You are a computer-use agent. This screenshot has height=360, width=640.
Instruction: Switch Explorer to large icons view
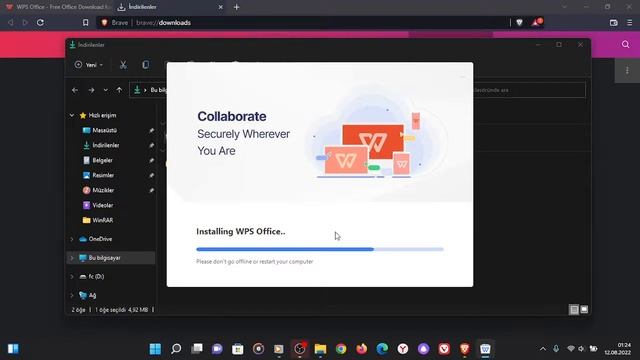(584, 310)
